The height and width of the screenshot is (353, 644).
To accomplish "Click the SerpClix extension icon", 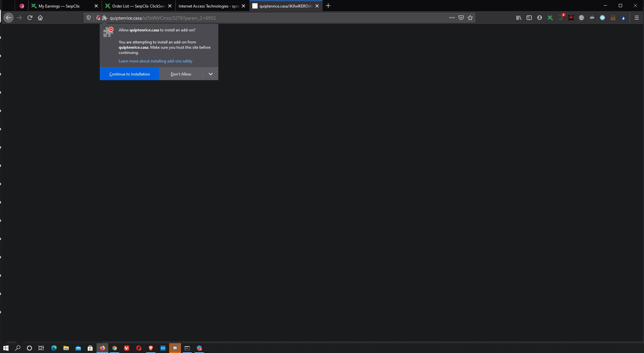I will 550,18.
